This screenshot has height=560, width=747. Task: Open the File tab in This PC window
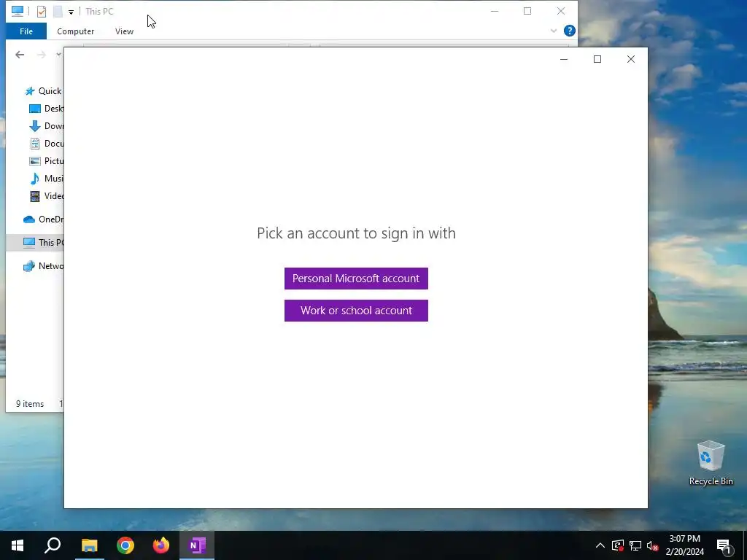pyautogui.click(x=26, y=31)
